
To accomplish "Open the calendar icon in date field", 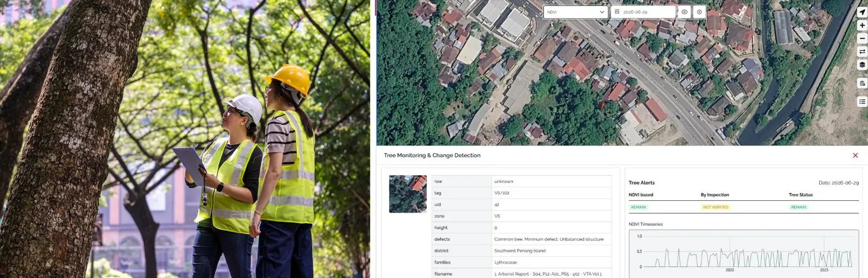I will tap(617, 11).
